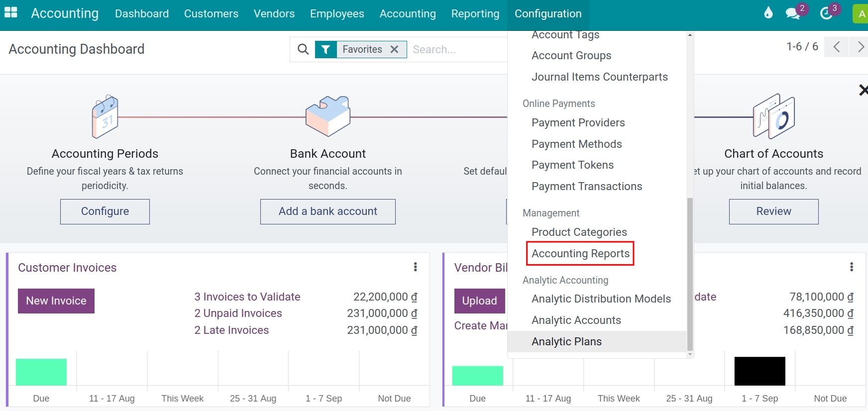Viewport: 868px width, 411px height.
Task: Click Add a bank account button
Action: (328, 211)
